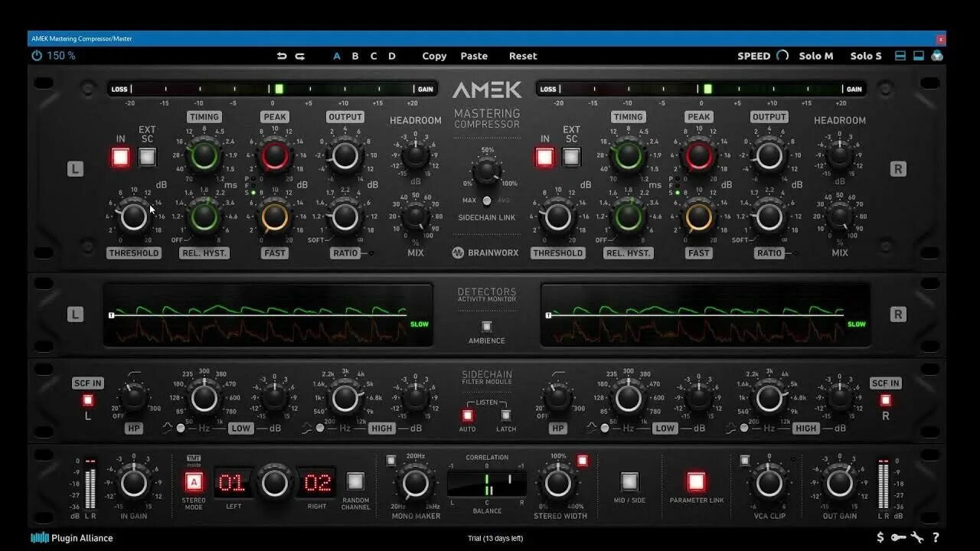The width and height of the screenshot is (980, 551).
Task: Click the right channel MIX knob
Action: (x=840, y=217)
